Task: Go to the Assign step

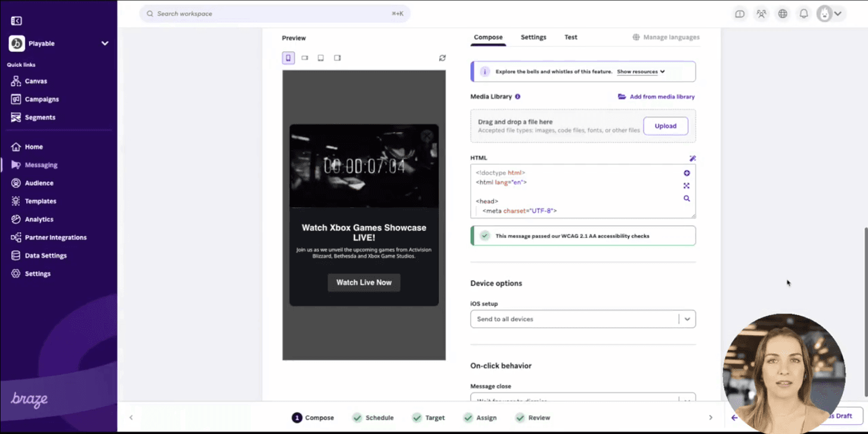Action: [x=480, y=418]
